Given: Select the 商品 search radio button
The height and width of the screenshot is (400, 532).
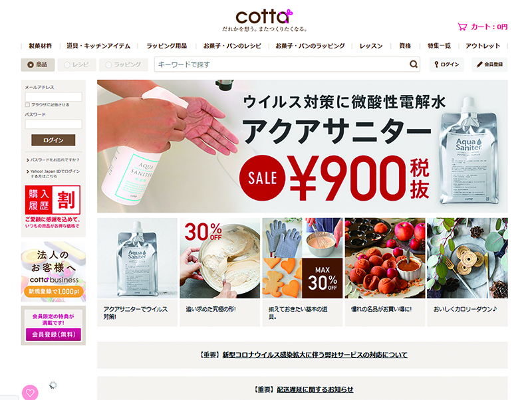Looking at the screenshot, I should 38,64.
